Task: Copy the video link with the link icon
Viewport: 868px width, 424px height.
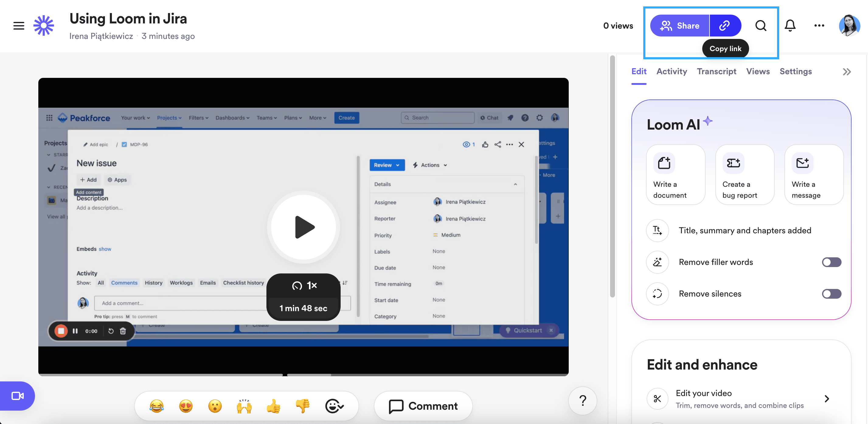Action: 725,26
